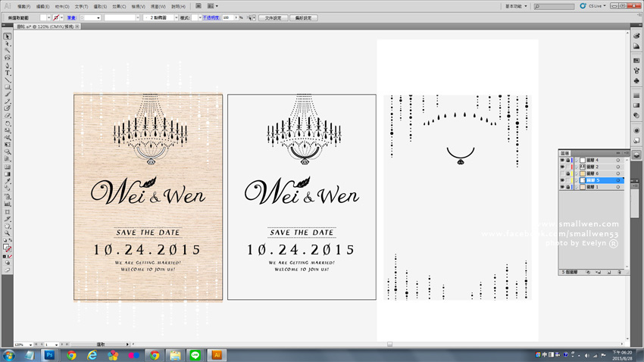Open the 120% zoom level dropdown
The image size is (644, 362).
(30, 345)
